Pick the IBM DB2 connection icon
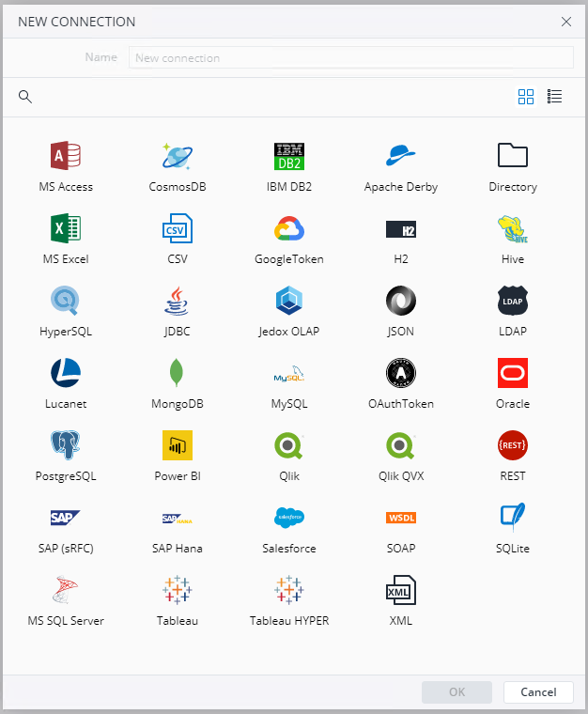 point(289,156)
